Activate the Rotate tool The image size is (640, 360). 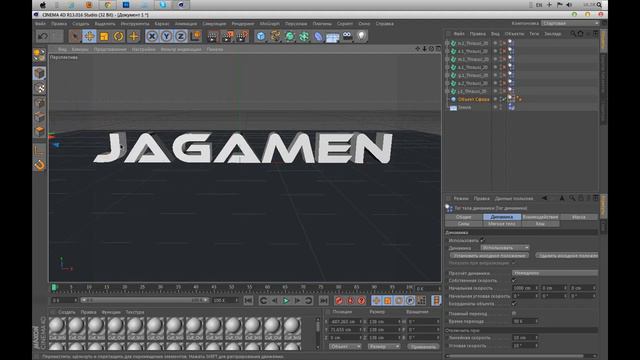click(118, 36)
